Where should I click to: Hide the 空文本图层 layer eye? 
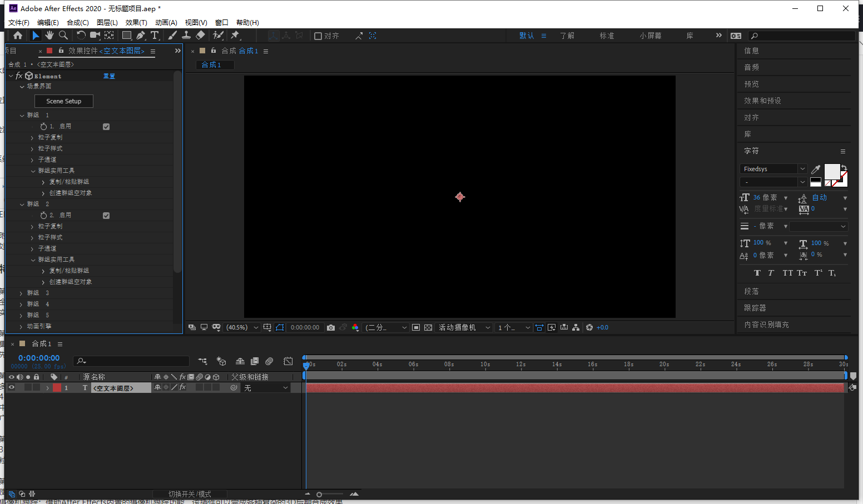[11, 388]
